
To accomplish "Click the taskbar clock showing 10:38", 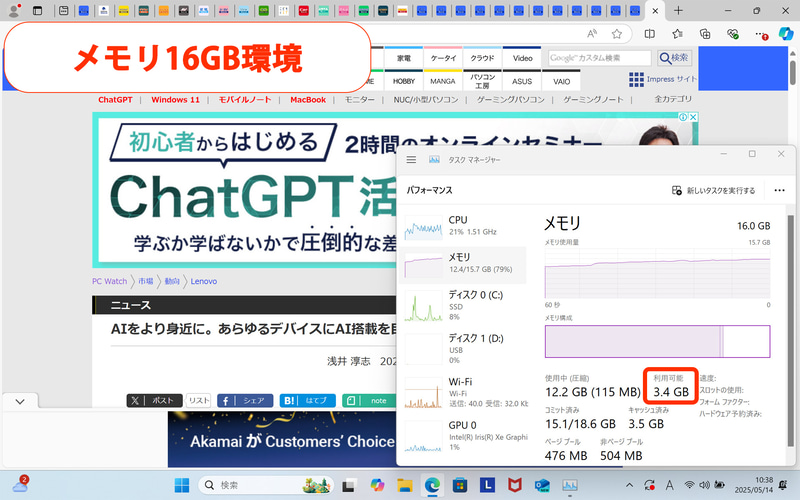I will pos(754,485).
